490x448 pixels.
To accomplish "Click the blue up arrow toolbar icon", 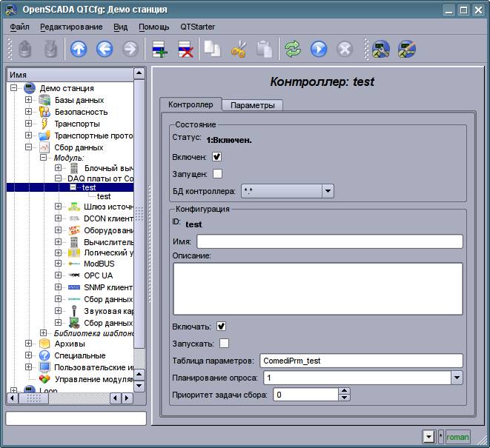I will coord(79,50).
